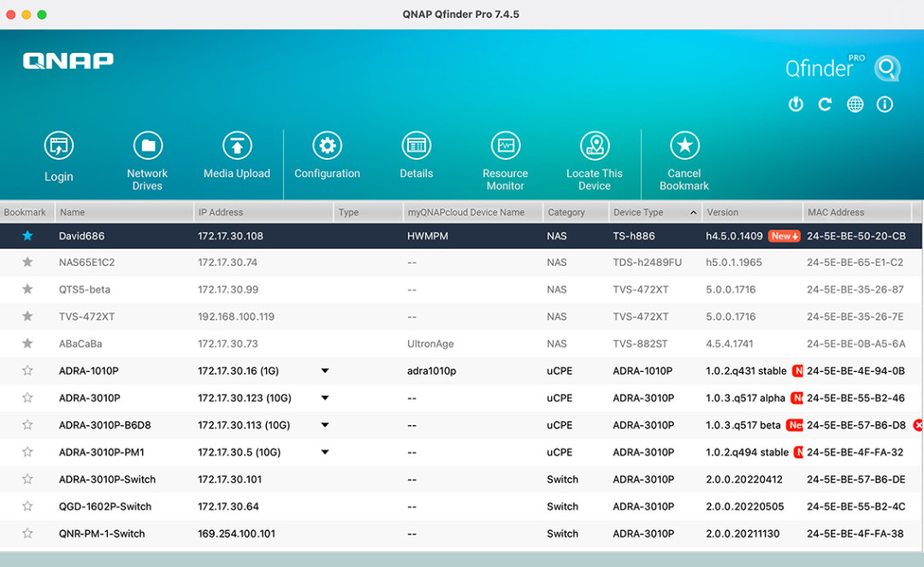
Task: Click the Qfinder Pro magnifier logo
Action: tap(887, 68)
